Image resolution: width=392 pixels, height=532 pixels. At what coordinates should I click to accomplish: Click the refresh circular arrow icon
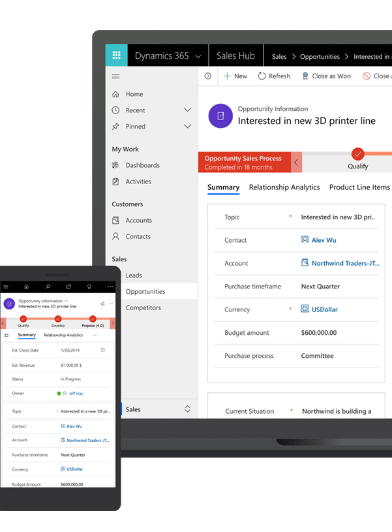(262, 76)
